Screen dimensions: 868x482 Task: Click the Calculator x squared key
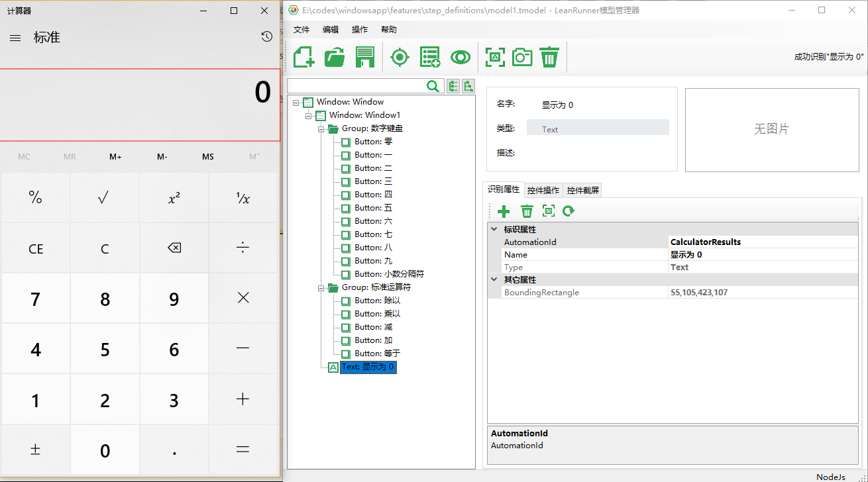click(174, 197)
